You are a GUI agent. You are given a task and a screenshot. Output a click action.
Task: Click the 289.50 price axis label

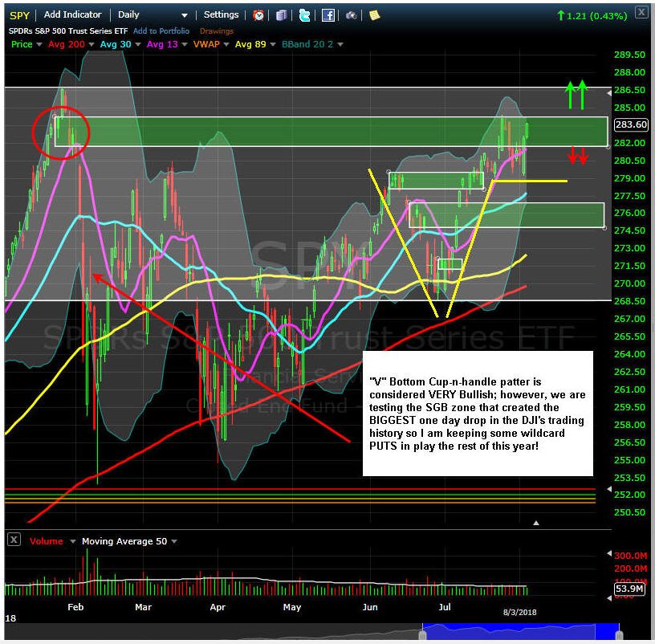(x=629, y=55)
